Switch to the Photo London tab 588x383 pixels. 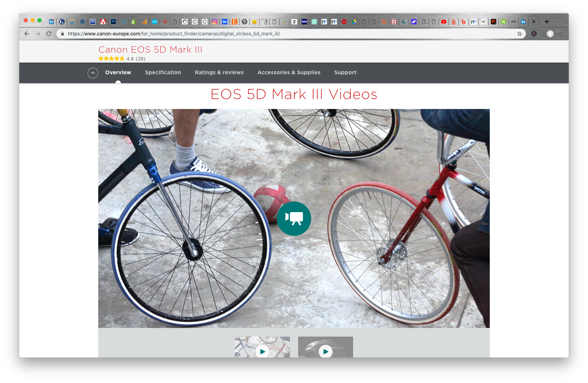513,22
